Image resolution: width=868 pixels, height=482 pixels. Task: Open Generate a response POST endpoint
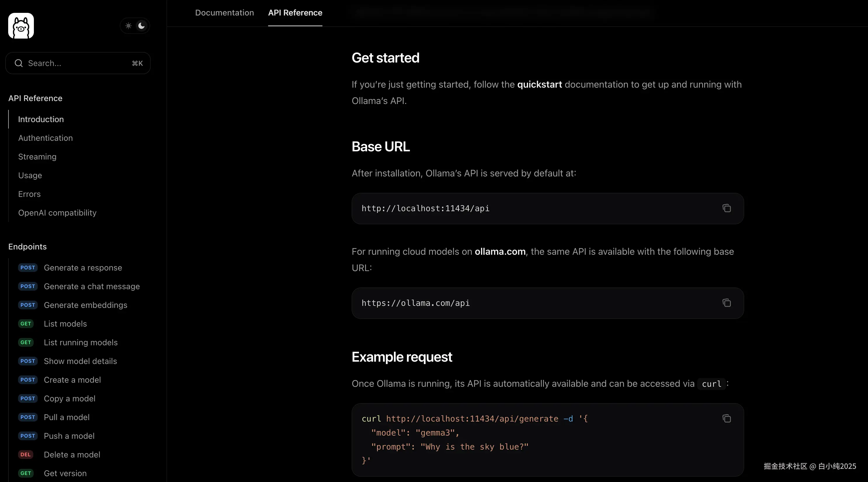pos(83,268)
